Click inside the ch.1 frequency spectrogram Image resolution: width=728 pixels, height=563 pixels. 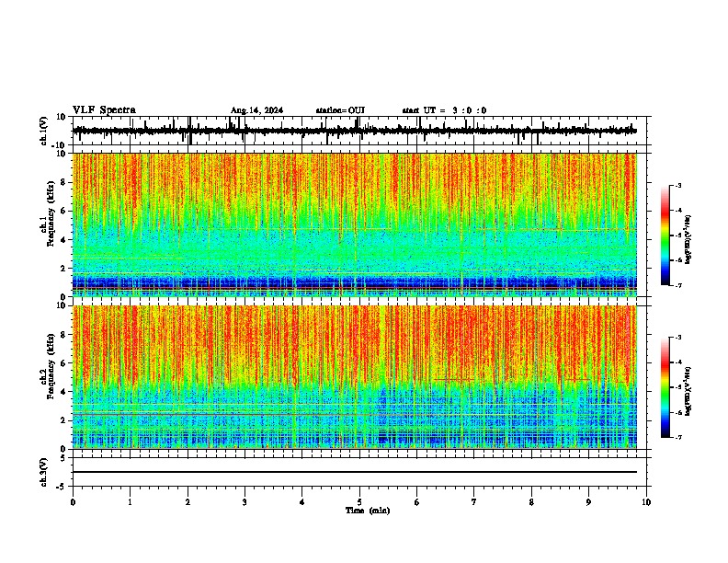[x=355, y=224]
